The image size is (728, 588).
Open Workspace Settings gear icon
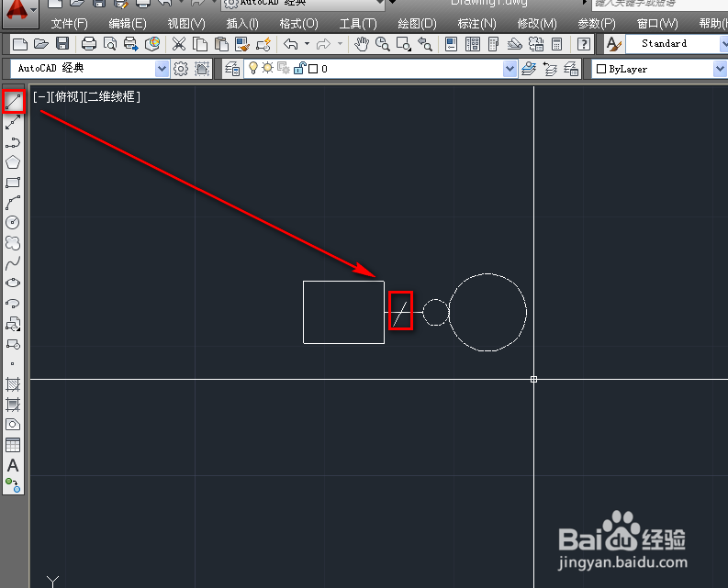(181, 69)
